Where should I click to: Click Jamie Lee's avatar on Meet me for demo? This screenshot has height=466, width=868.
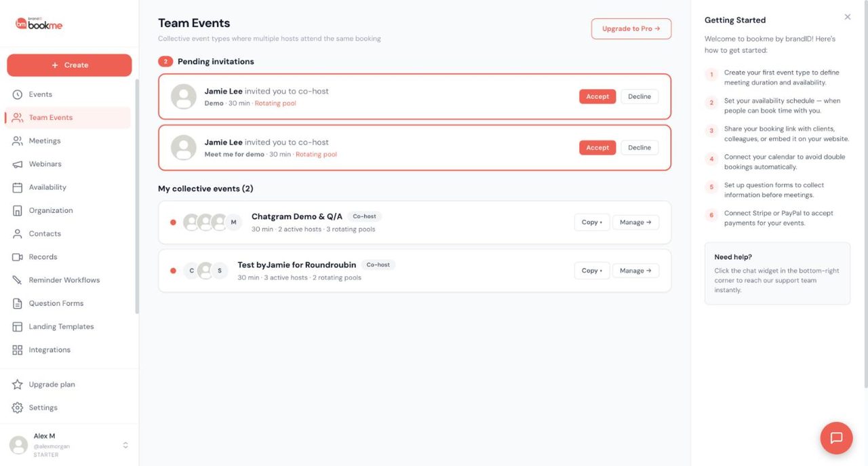pyautogui.click(x=184, y=147)
